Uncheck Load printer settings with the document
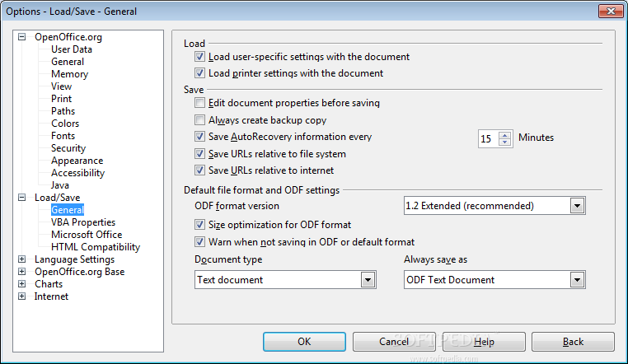628x364 pixels. click(199, 73)
